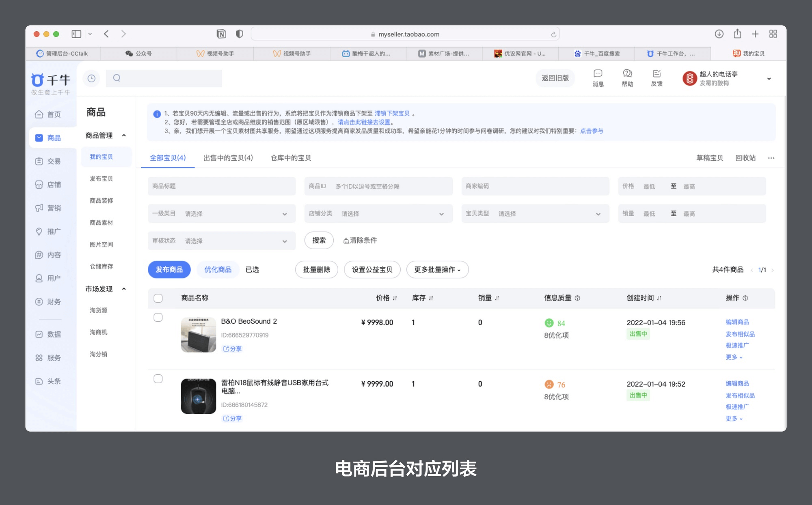The height and width of the screenshot is (505, 812).
Task: Click the 发布商品 button
Action: tap(169, 270)
